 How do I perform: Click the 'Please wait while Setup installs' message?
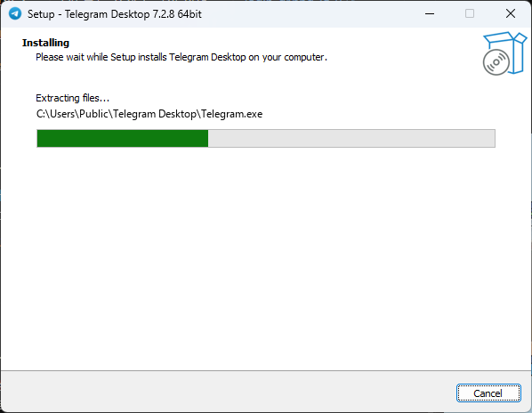[181, 57]
